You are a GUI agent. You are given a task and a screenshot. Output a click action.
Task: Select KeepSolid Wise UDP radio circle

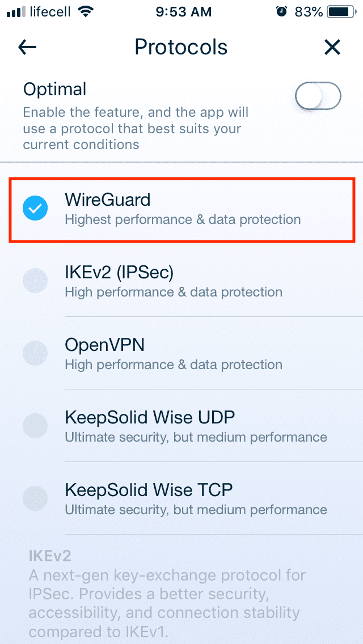[35, 426]
